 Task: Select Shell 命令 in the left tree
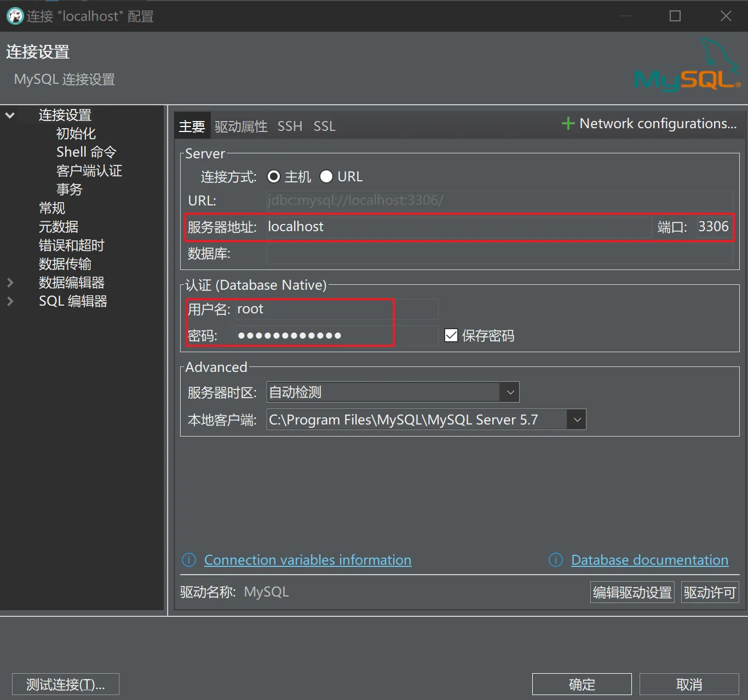tap(87, 152)
